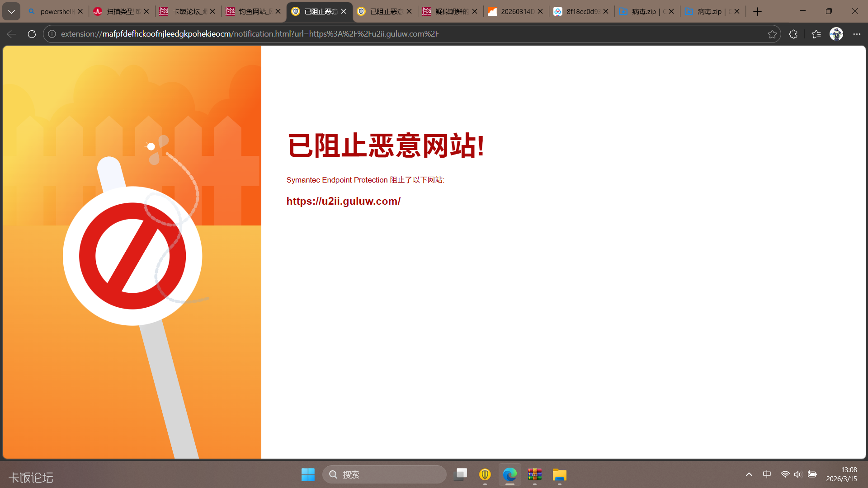Click the taskbar search box
868x488 pixels.
(x=384, y=474)
